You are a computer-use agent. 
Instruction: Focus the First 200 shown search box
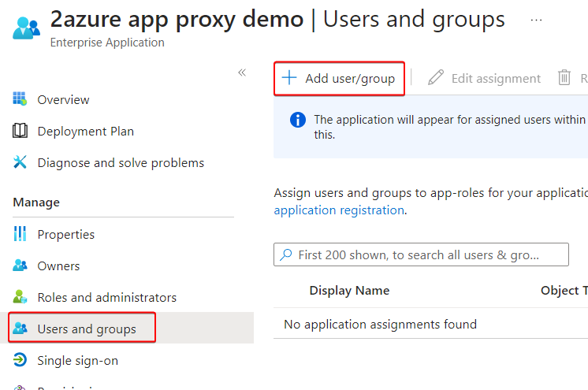pos(421,254)
